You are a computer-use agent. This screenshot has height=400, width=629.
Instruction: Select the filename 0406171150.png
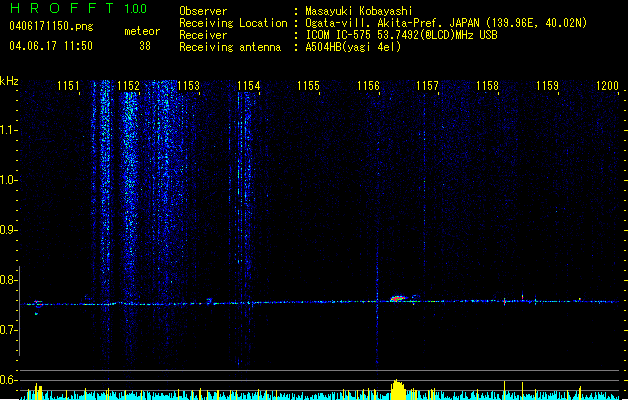pos(51,26)
